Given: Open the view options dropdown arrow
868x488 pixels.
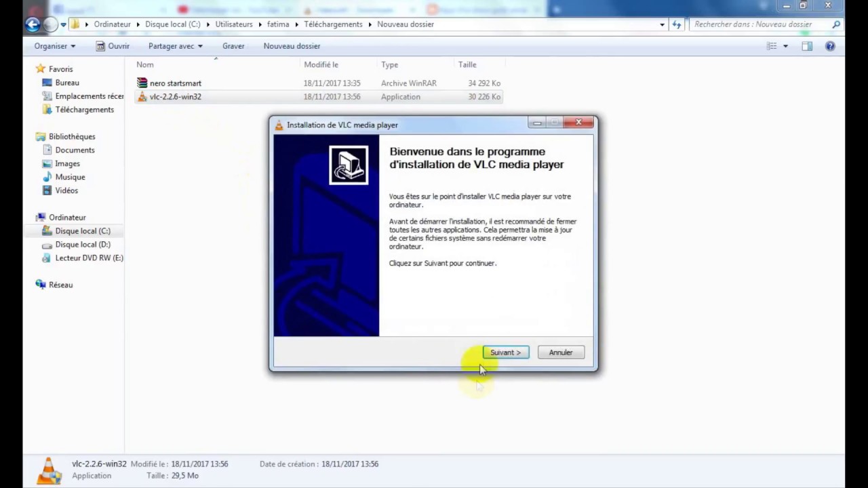Looking at the screenshot, I should [x=785, y=46].
